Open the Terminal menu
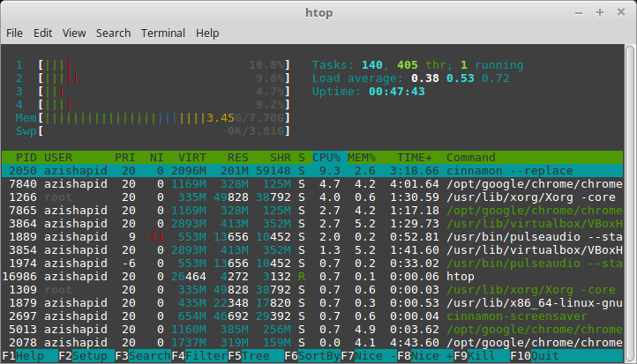 (x=163, y=33)
